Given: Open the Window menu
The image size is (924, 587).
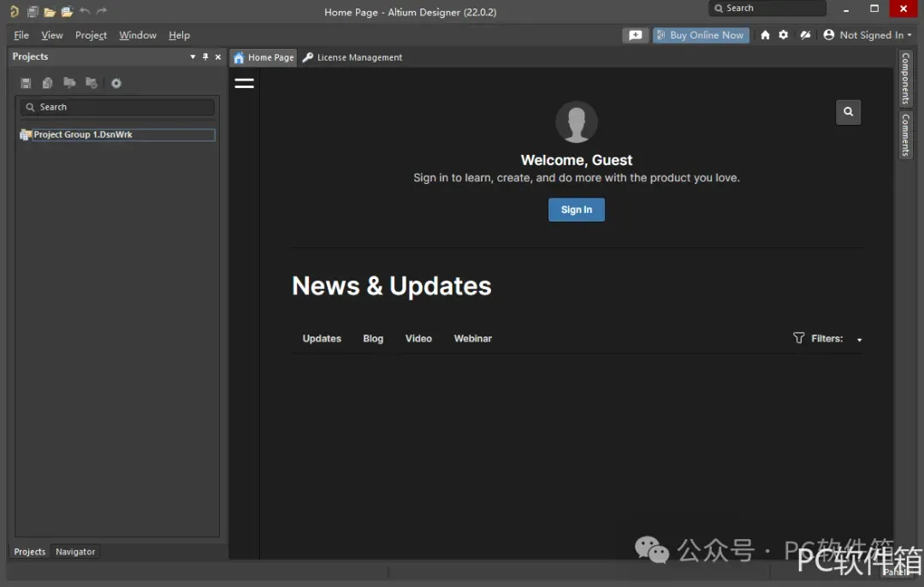Looking at the screenshot, I should (137, 35).
